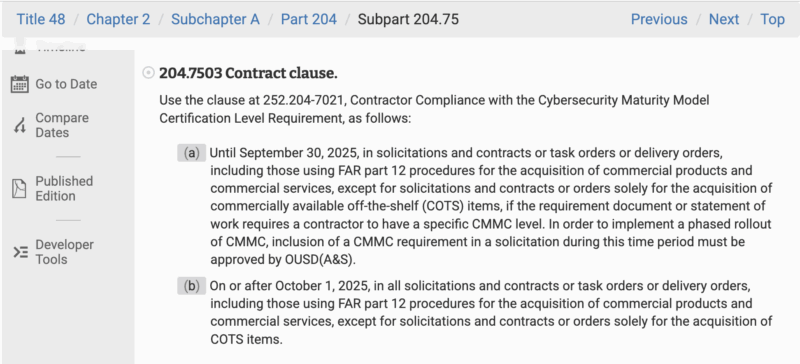Click the Compare Dates label
The width and height of the screenshot is (800, 364).
point(62,125)
